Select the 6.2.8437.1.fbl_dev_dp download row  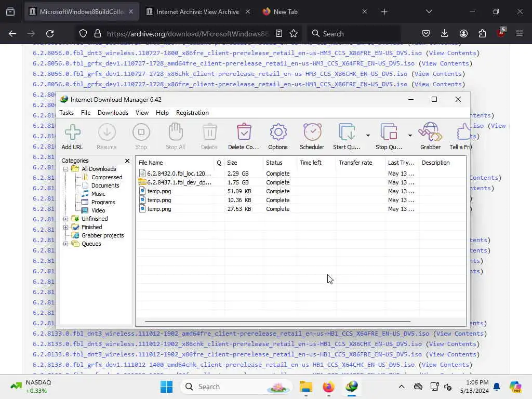coord(301,182)
